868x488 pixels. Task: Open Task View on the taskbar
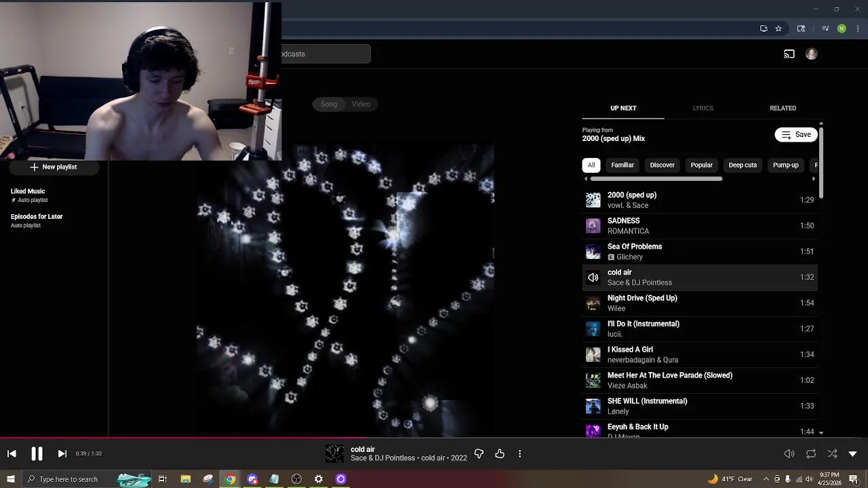163,479
